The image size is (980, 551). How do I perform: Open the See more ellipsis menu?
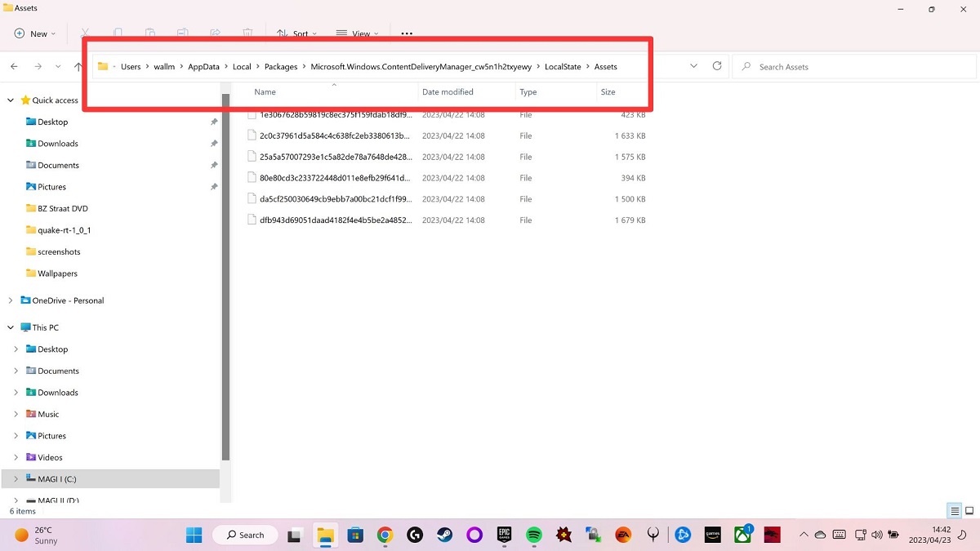click(x=406, y=33)
